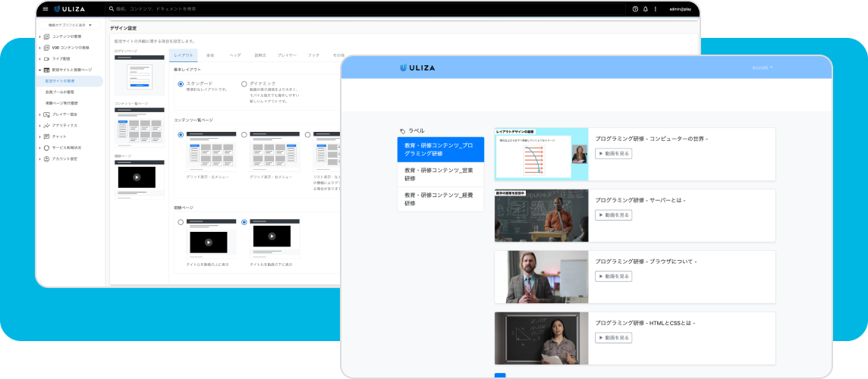Switch to the 説明文 tab
This screenshot has width=868, height=379.
pos(260,55)
